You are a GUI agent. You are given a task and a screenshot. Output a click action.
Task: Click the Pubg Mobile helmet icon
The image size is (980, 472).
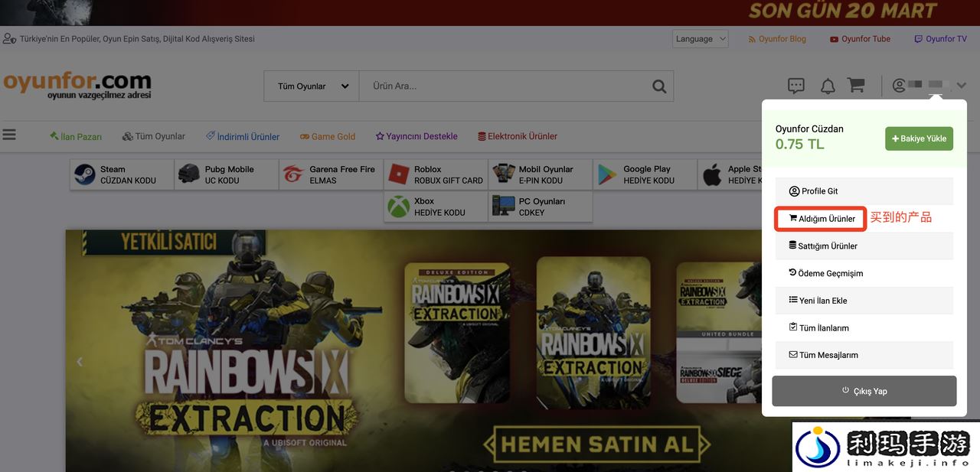coord(188,174)
